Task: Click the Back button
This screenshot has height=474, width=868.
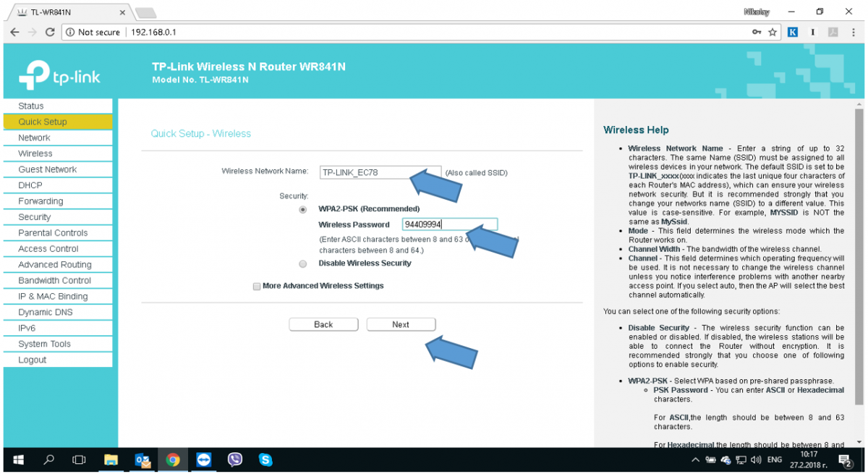Action: [323, 324]
